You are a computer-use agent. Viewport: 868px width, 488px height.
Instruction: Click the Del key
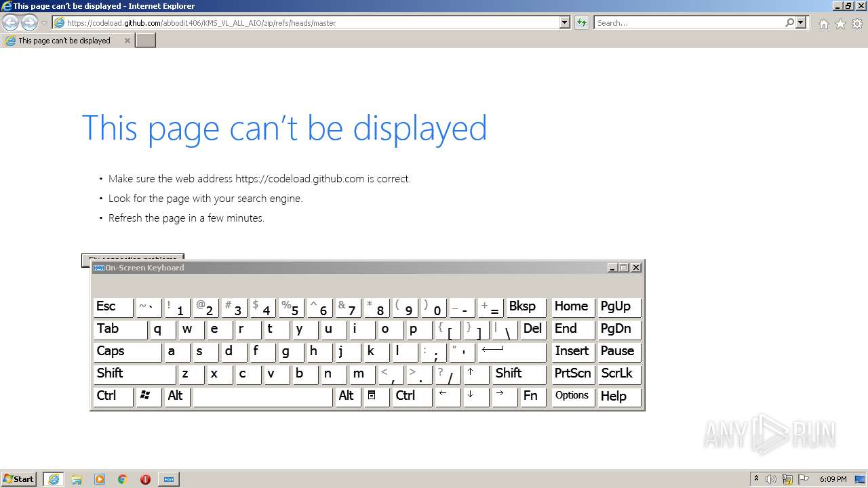pyautogui.click(x=533, y=329)
